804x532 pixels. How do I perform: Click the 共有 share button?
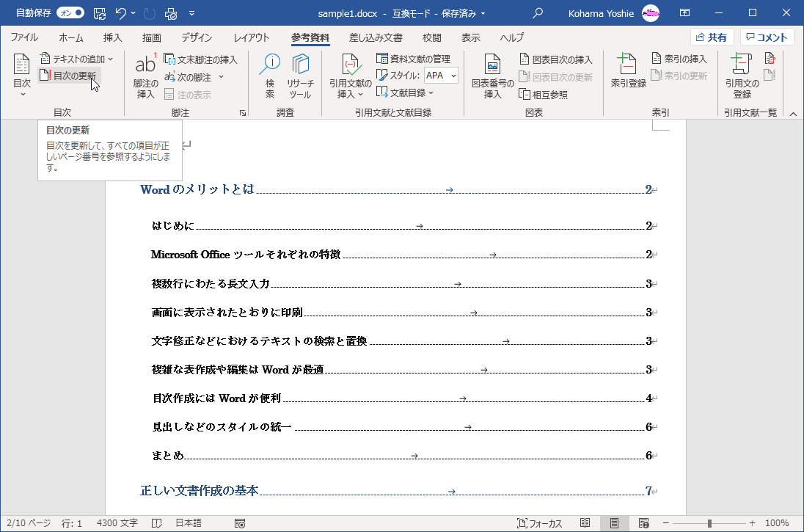[712, 37]
